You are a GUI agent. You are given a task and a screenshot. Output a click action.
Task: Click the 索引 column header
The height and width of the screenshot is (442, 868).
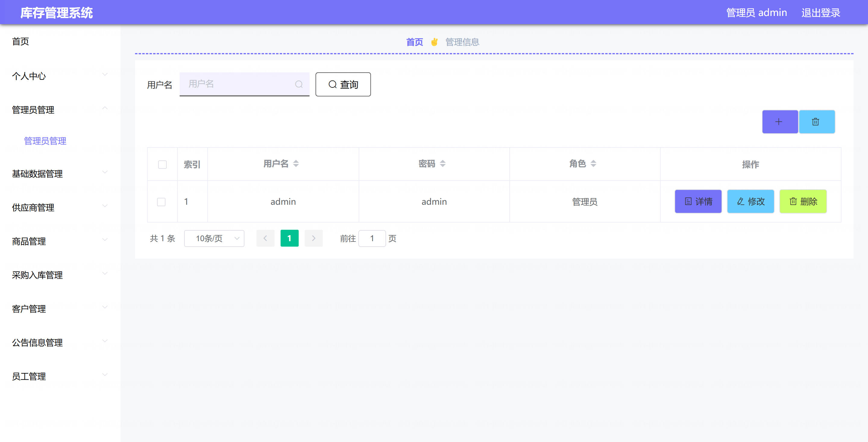tap(192, 165)
